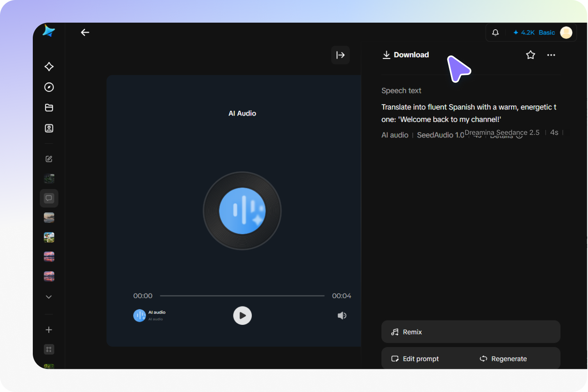Viewport: 588px width, 392px height.
Task: Click the Remix button
Action: point(471,332)
